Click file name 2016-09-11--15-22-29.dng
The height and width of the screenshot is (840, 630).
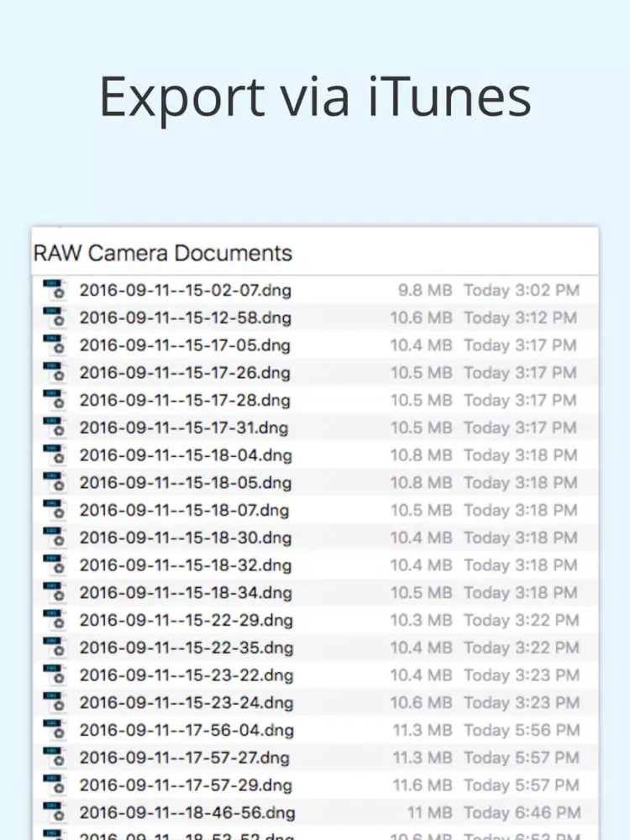186,621
